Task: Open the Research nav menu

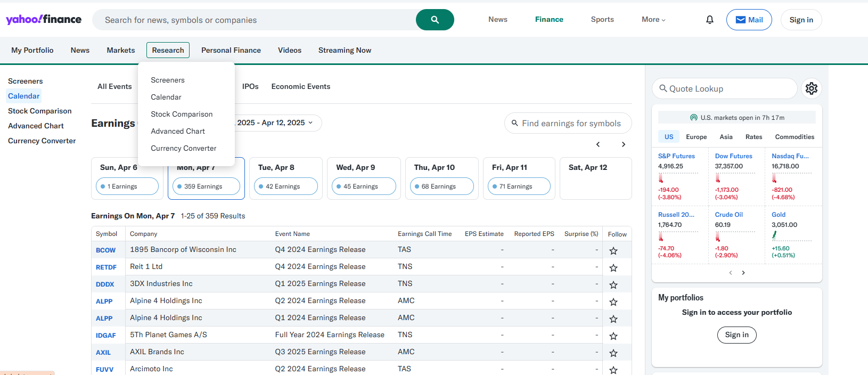Action: pyautogui.click(x=168, y=50)
